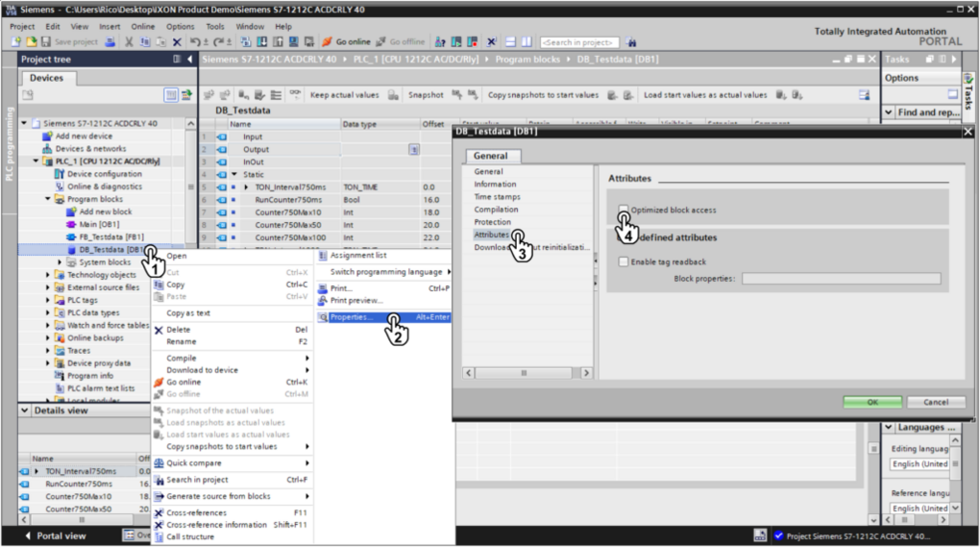Select Attributes in the dialog list
Screen dimensions: 980x547
pos(491,235)
